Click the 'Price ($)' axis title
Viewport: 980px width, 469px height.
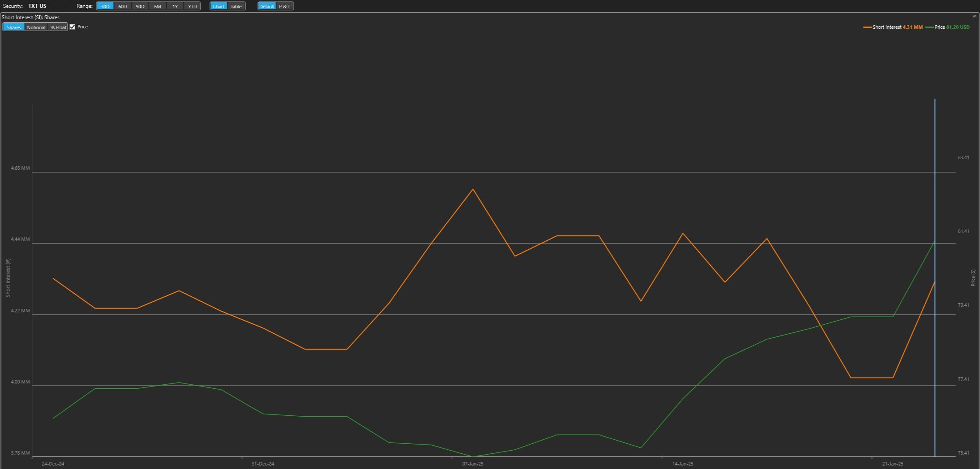[x=973, y=278]
